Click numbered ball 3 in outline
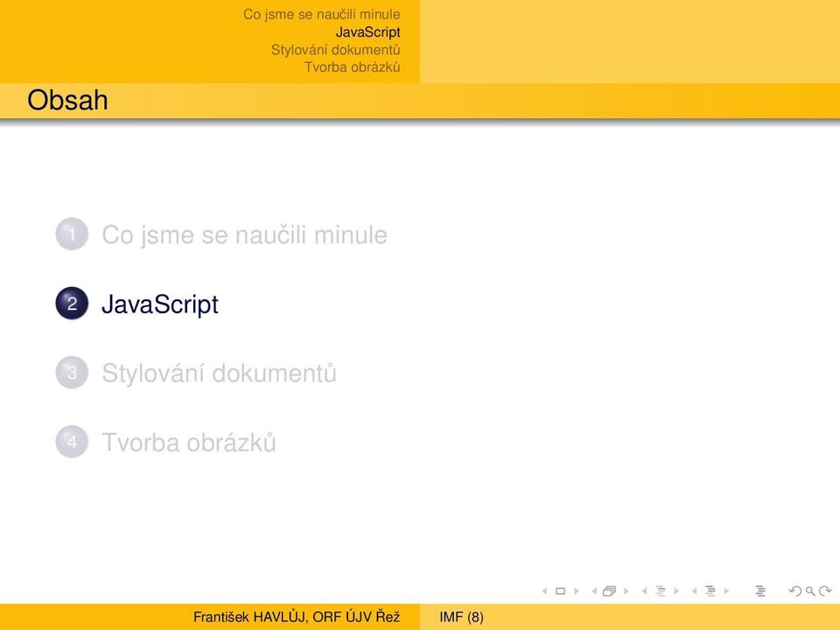 72,373
